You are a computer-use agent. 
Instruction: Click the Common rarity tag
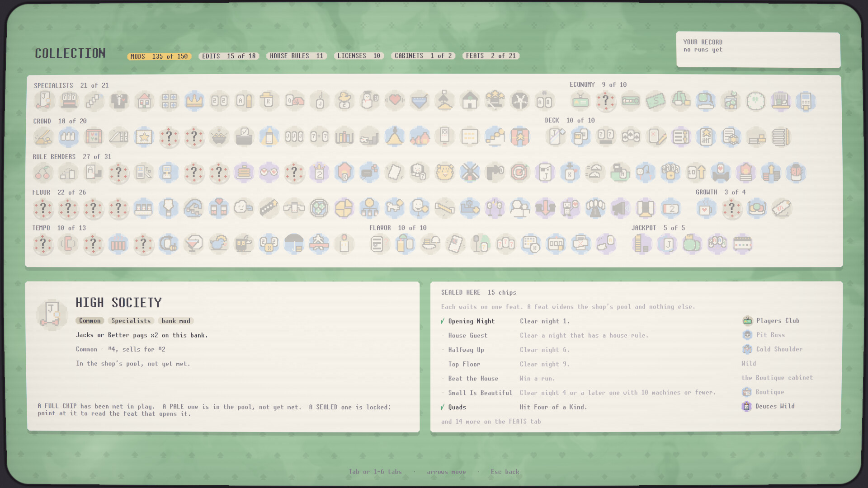[x=90, y=321]
